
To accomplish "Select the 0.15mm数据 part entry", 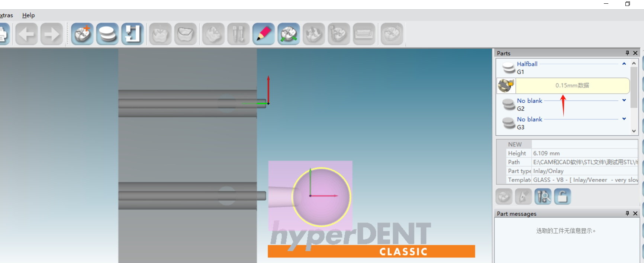I will click(x=572, y=86).
